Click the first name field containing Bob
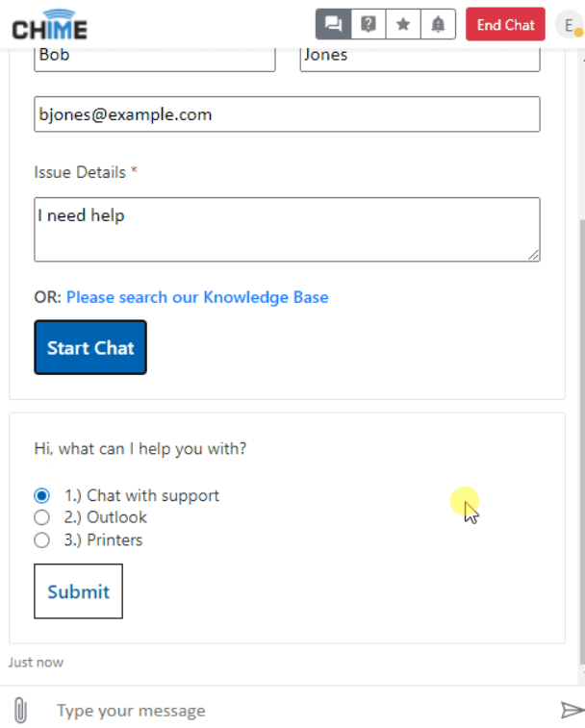This screenshot has width=585, height=728. 155,57
